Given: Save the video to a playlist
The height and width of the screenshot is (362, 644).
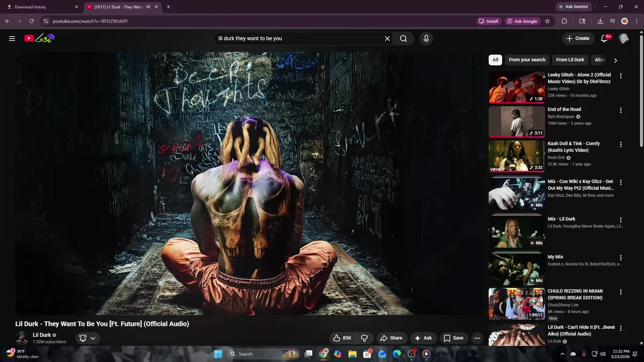Looking at the screenshot, I should 453,338.
